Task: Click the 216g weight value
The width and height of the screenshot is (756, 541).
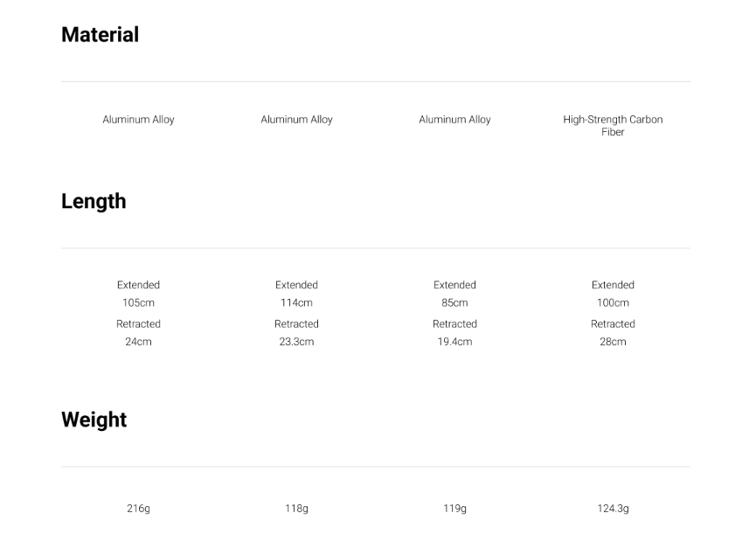Action: coord(138,508)
